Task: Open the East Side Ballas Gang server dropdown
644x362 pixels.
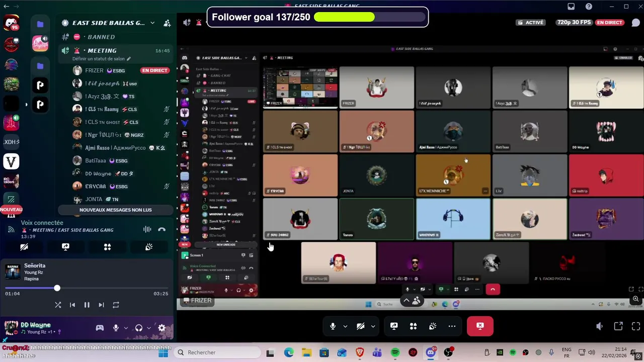Action: [x=152, y=23]
